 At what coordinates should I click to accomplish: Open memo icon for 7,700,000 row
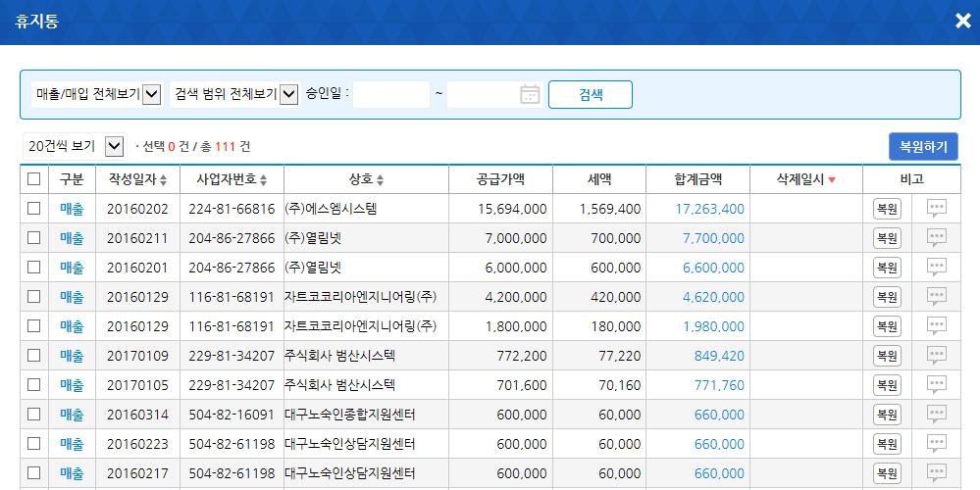pyautogui.click(x=936, y=238)
